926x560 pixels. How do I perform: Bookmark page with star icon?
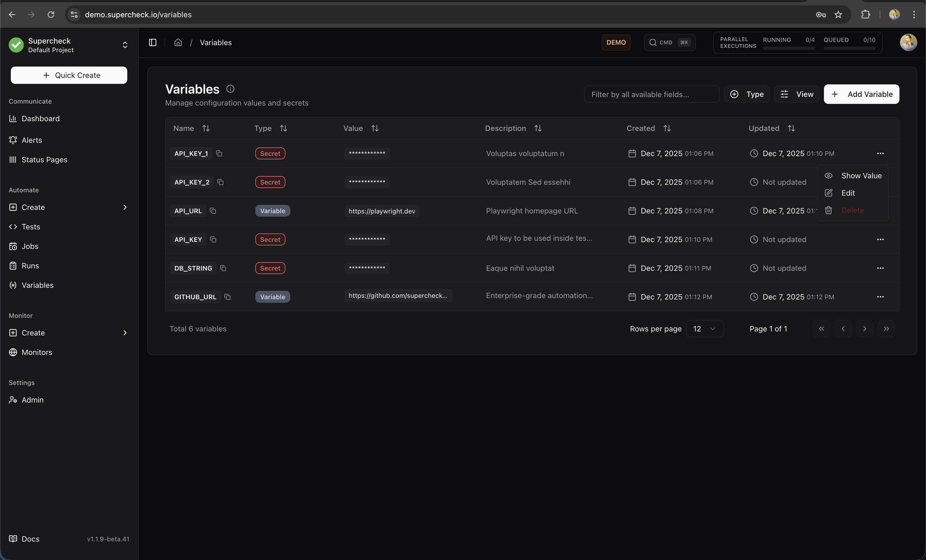pos(838,15)
